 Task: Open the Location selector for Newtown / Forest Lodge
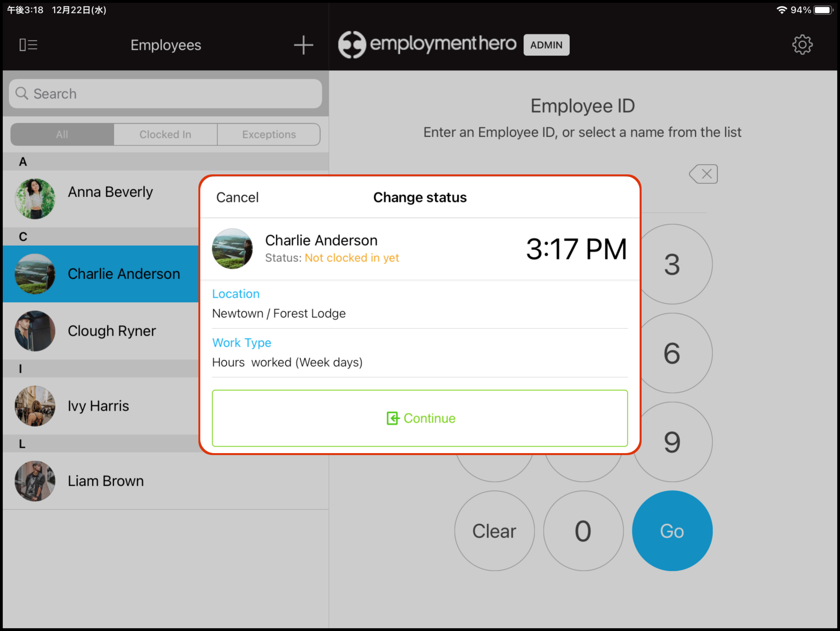click(x=278, y=313)
